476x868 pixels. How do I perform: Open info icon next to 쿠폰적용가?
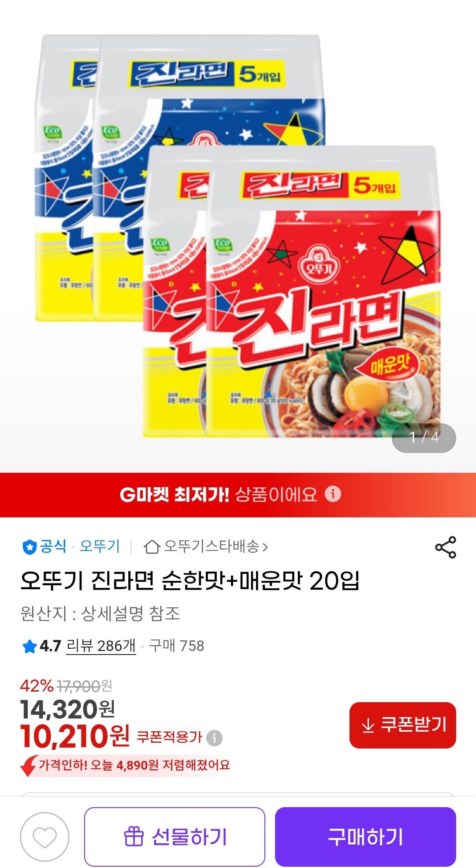(x=215, y=737)
